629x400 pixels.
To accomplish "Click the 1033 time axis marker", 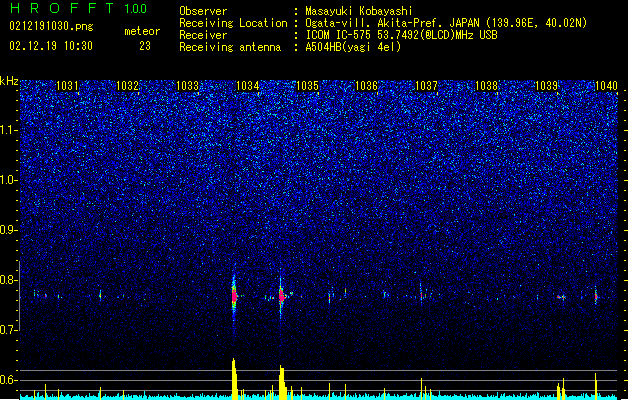I will pyautogui.click(x=187, y=86).
